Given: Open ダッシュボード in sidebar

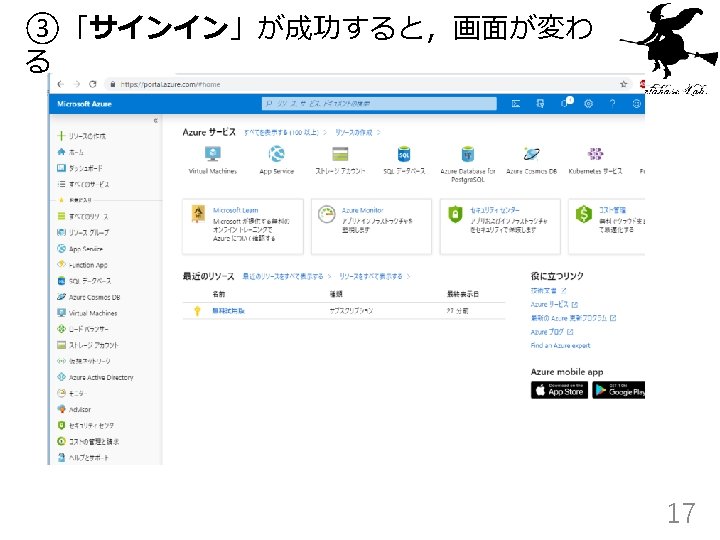Looking at the screenshot, I should pyautogui.click(x=79, y=168).
